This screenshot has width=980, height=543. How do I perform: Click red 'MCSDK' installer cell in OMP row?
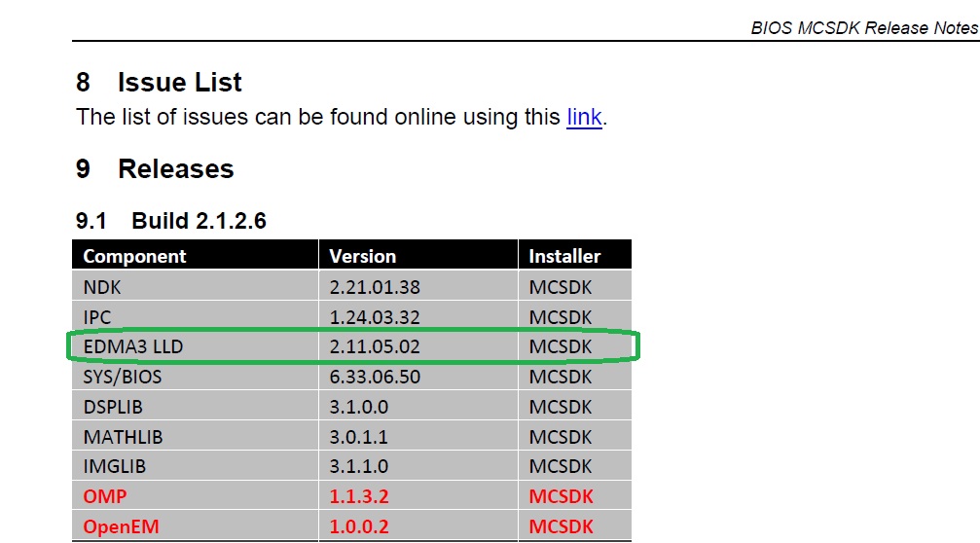point(574,496)
